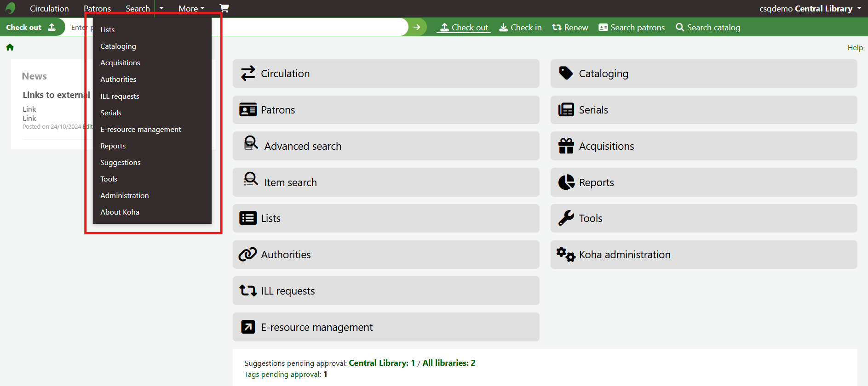Click the Advanced search magnifier icon
This screenshot has height=386, width=868.
[x=251, y=143]
